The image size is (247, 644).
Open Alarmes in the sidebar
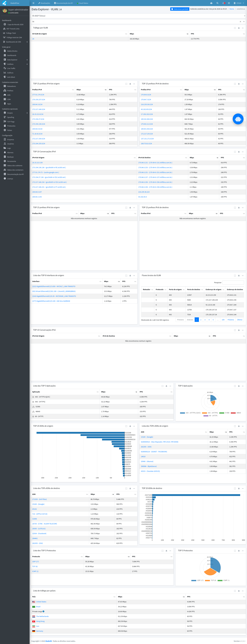10,153
